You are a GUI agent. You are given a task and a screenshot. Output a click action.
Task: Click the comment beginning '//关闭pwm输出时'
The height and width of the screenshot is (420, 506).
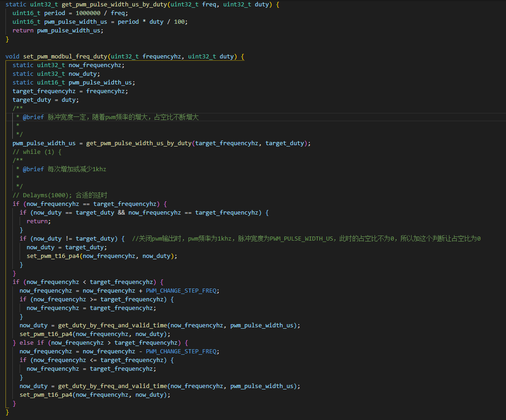click(x=306, y=239)
